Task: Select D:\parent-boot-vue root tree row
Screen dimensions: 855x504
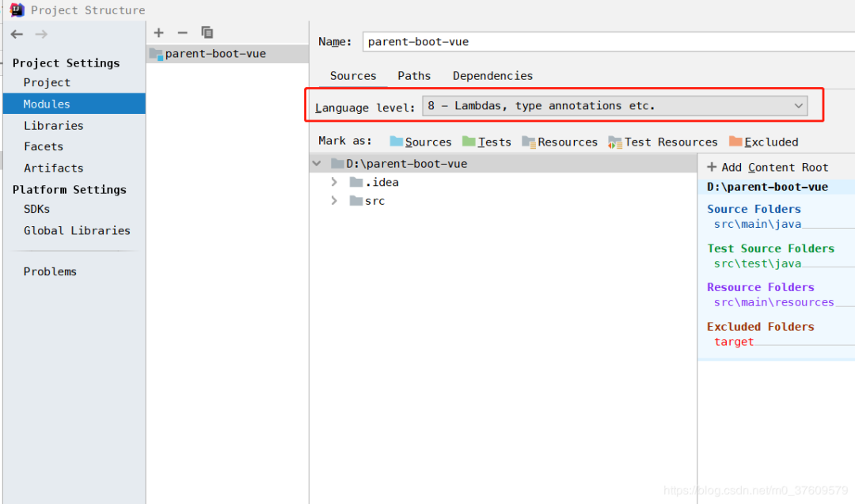Action: [503, 164]
